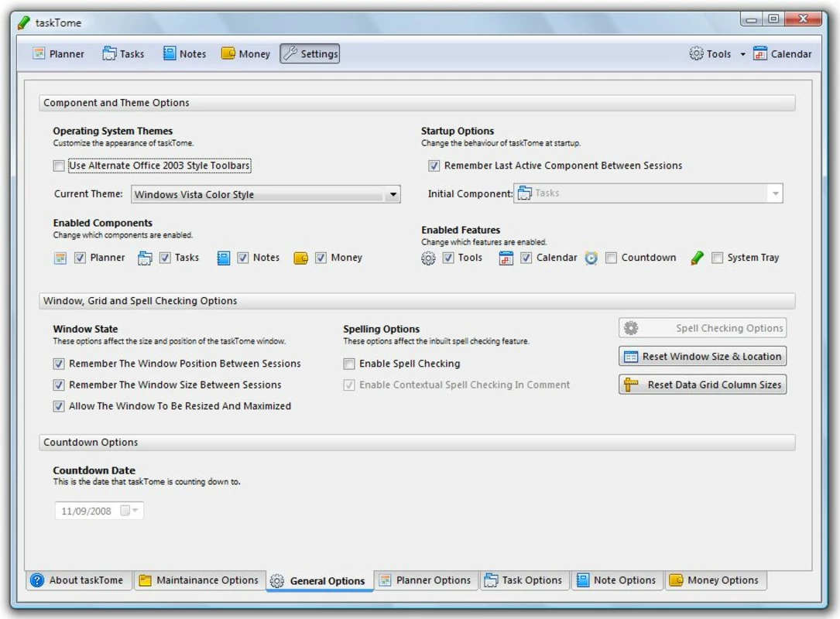Expand the Tools toolbar dropdown arrow
This screenshot has height=619, width=840.
[x=742, y=54]
